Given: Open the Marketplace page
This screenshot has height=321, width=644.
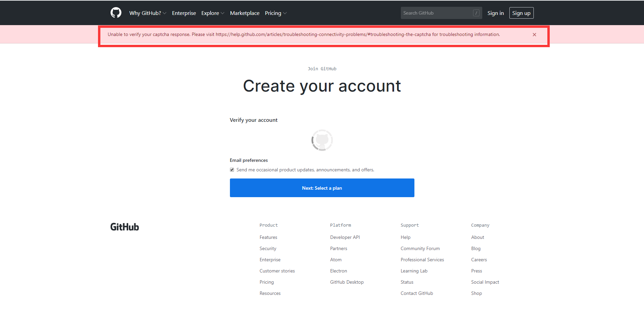Looking at the screenshot, I should (x=245, y=13).
